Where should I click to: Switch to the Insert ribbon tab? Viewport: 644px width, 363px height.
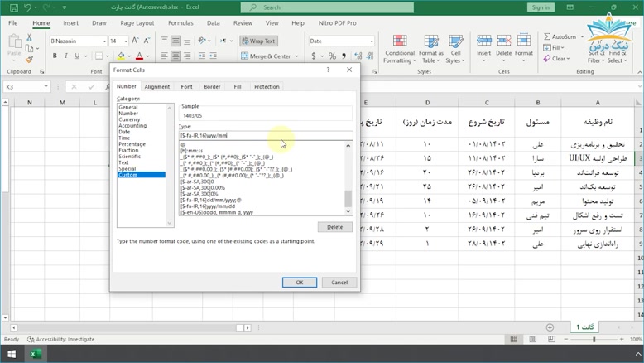coord(70,23)
